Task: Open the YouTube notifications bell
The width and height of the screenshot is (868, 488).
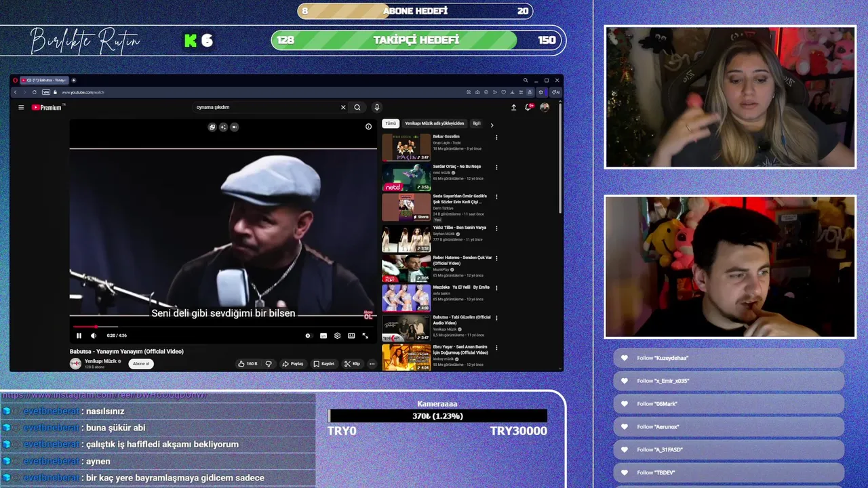Action: click(528, 107)
